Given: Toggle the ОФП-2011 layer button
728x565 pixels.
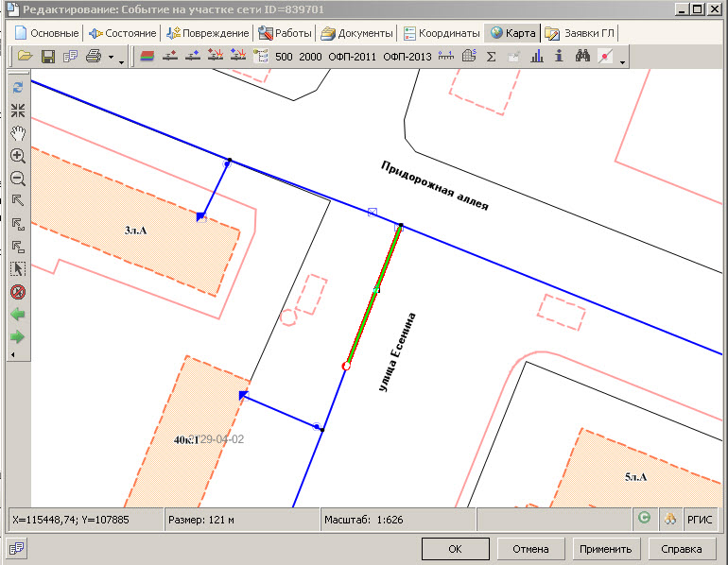Looking at the screenshot, I should coord(352,57).
